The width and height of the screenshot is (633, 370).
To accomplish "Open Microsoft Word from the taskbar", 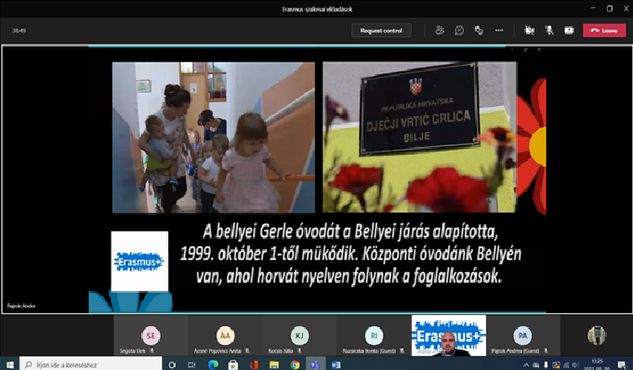I will pos(336,365).
